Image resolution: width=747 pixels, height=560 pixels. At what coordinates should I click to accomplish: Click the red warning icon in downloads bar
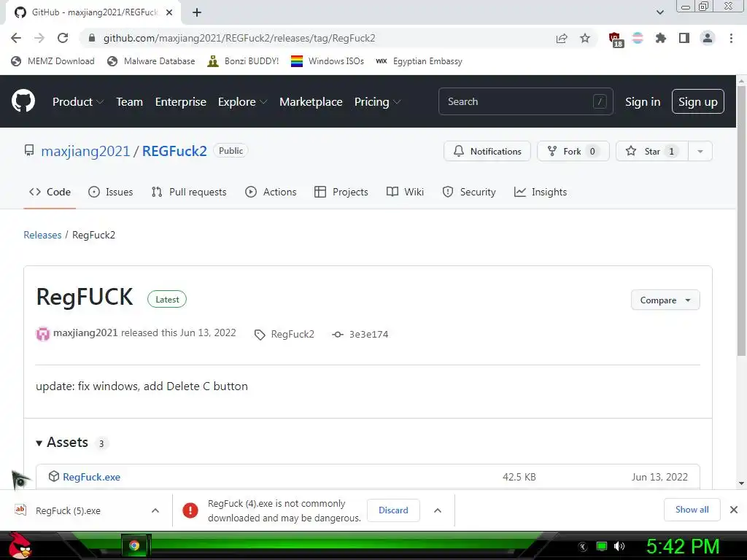(190, 510)
